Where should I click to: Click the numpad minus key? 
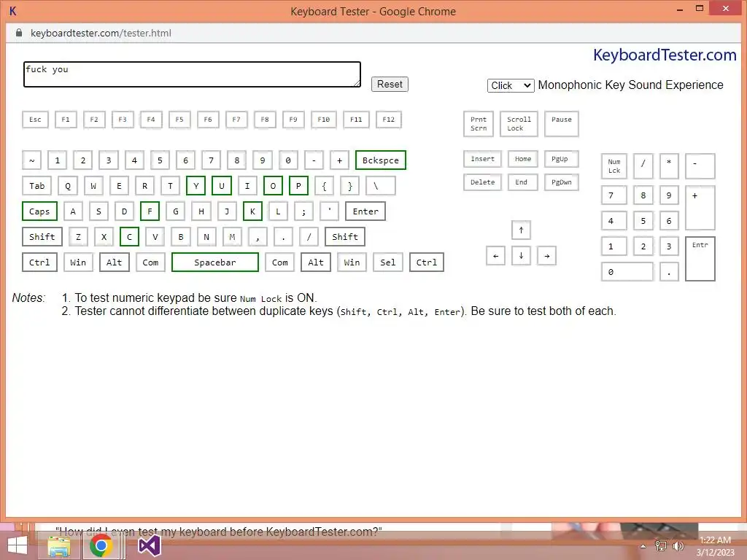(700, 166)
